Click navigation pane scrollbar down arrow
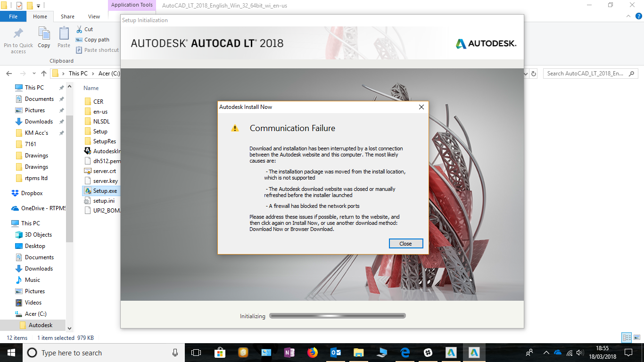Viewport: 644px width, 362px height. point(70,328)
